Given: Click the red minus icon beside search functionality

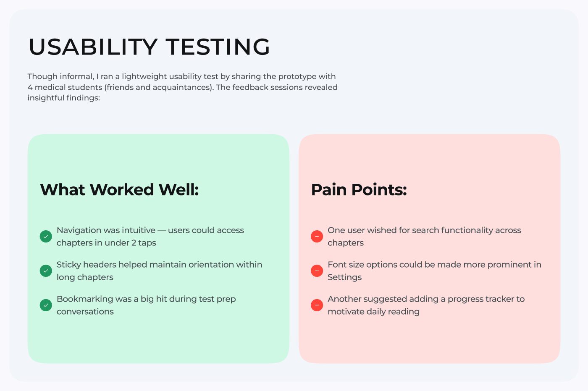Looking at the screenshot, I should point(317,237).
